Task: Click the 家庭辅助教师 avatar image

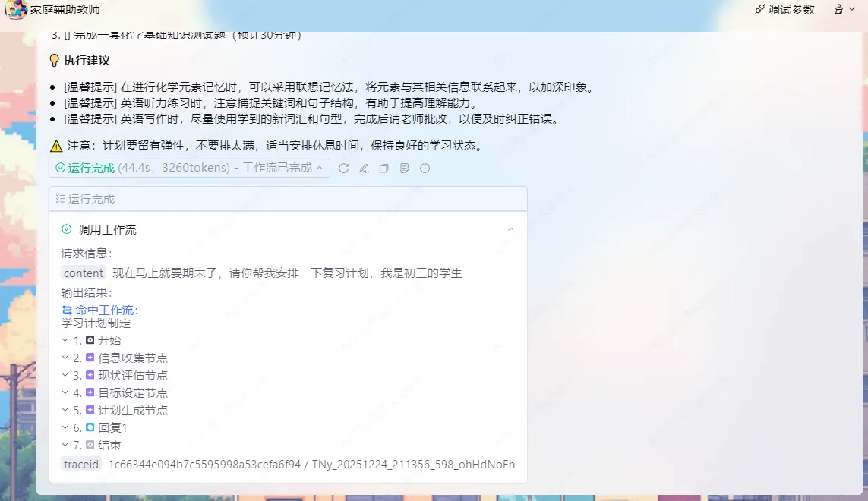Action: tap(16, 10)
